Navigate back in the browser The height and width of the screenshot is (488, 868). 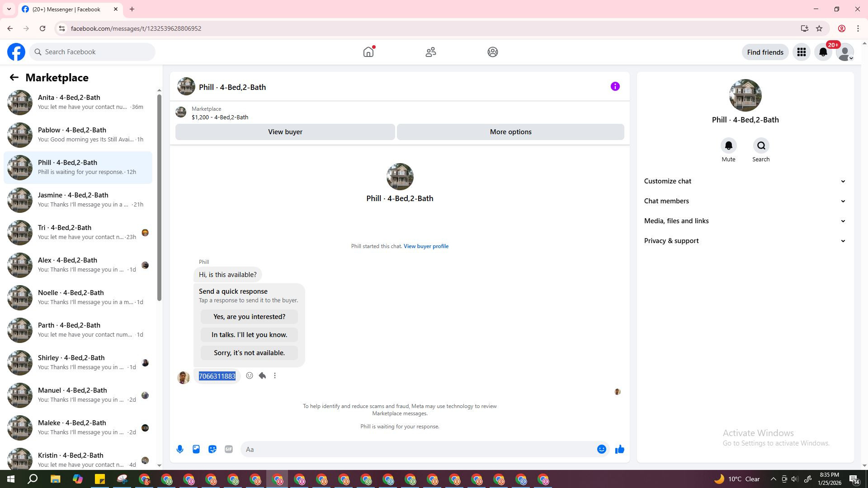tap(10, 28)
